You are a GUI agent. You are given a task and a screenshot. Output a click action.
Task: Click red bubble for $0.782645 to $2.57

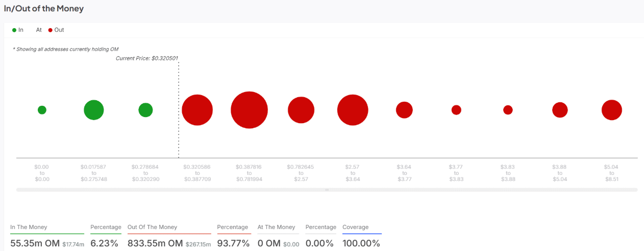click(301, 110)
